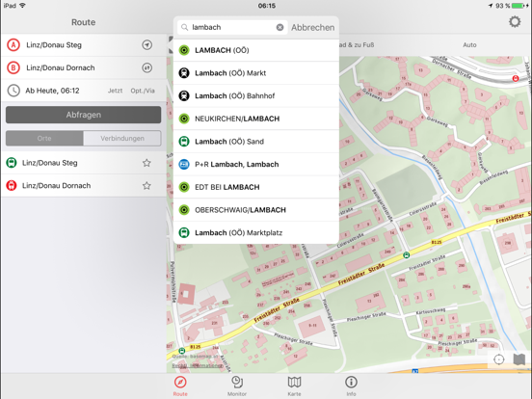Image resolution: width=532 pixels, height=399 pixels.
Task: Choose Lambach (OÖ) Marktplatz stop
Action: [x=256, y=232]
